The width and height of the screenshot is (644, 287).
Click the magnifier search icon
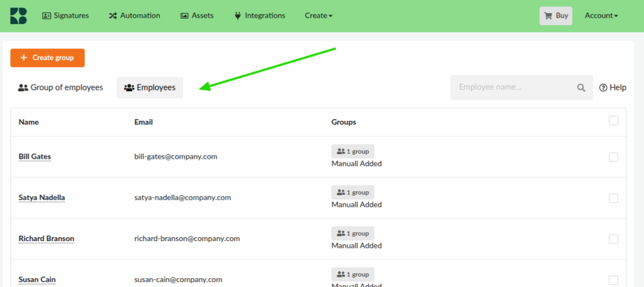[581, 88]
